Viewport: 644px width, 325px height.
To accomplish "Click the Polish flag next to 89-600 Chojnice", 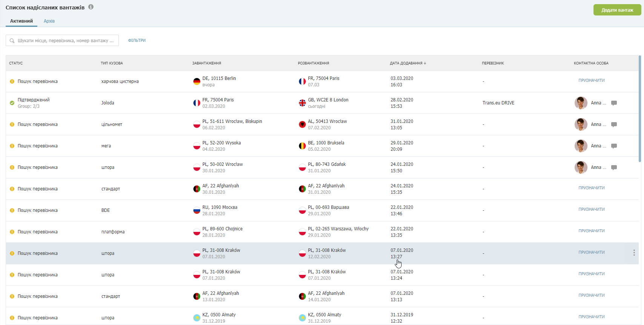I will point(197,232).
